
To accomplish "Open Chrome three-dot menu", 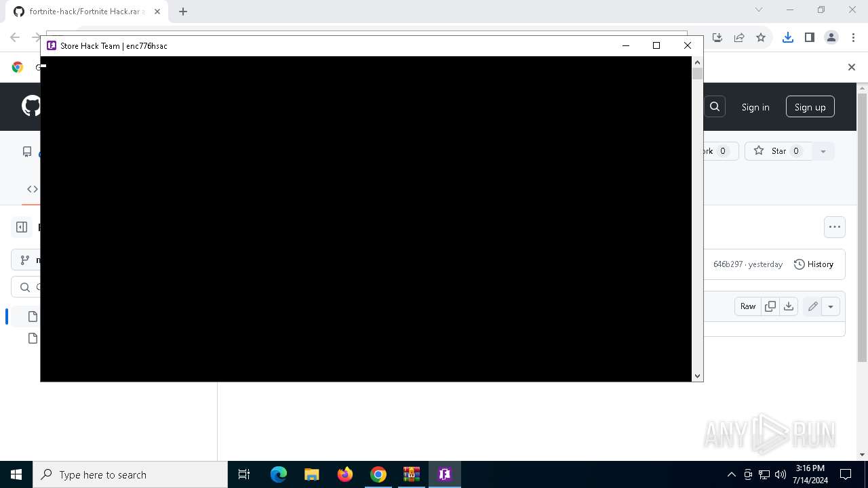I will 853,37.
